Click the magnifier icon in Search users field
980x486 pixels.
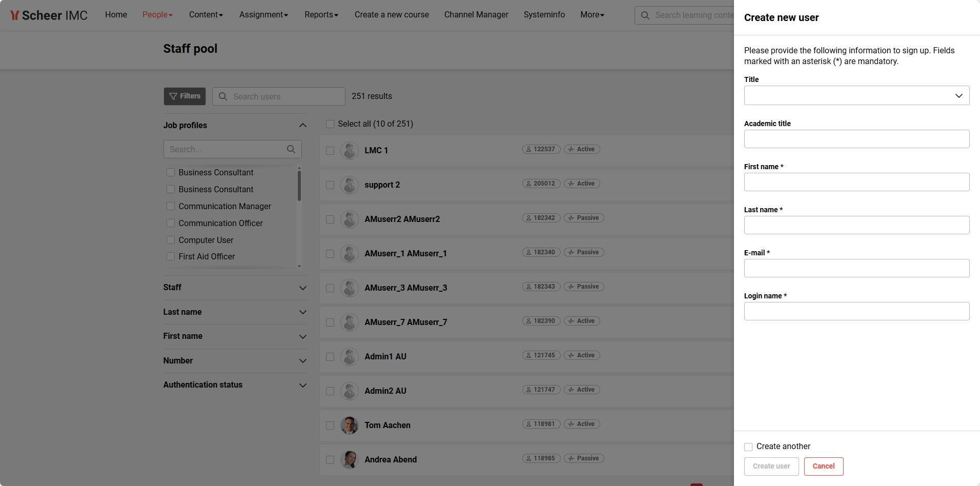tap(223, 96)
